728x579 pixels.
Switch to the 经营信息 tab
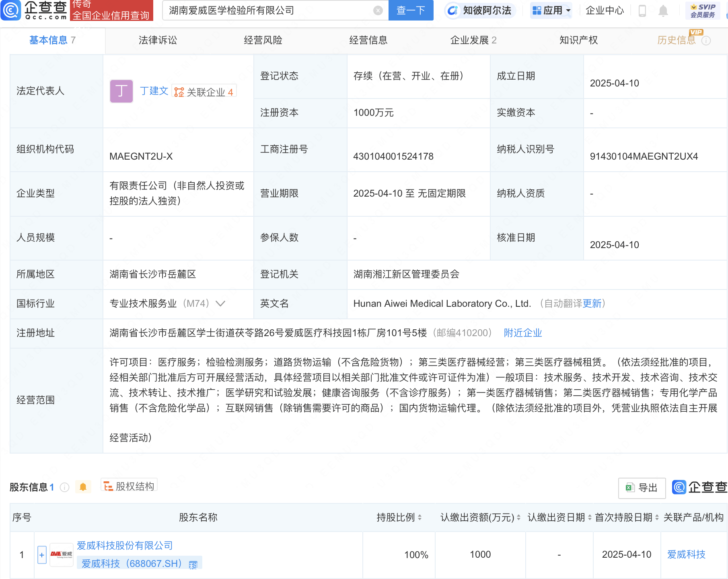coord(368,40)
